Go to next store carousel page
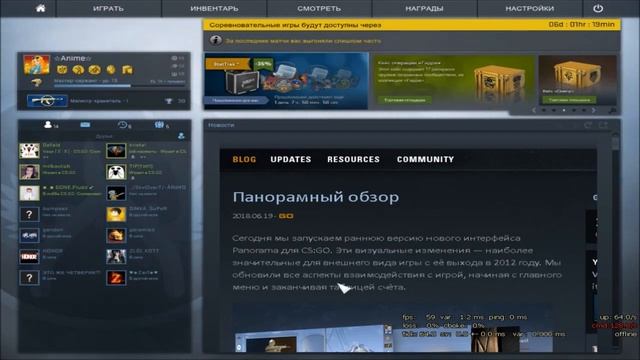The height and width of the screenshot is (360, 640). [594, 110]
